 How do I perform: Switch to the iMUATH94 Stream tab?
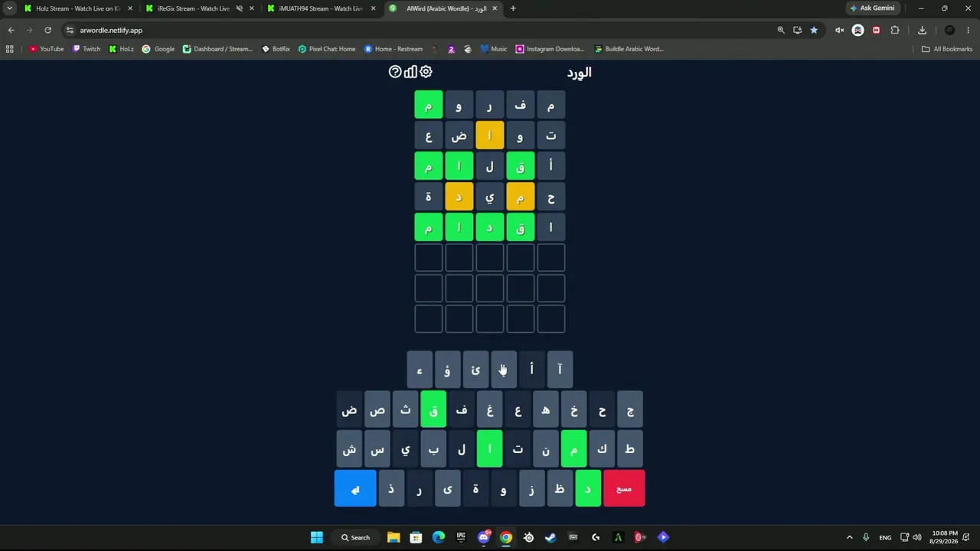[x=322, y=8]
